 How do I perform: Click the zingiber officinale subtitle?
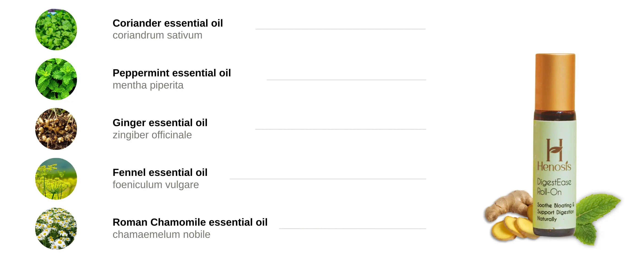click(x=152, y=135)
